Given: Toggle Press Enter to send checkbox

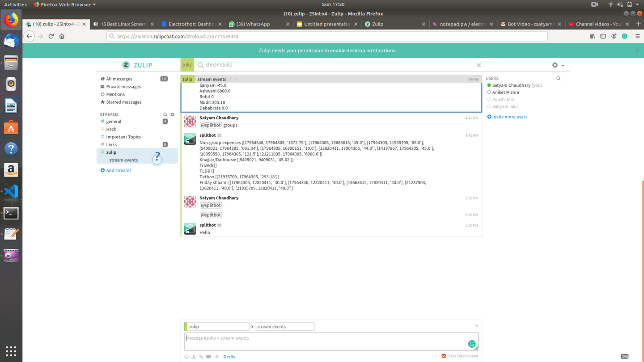Looking at the screenshot, I should pyautogui.click(x=444, y=356).
